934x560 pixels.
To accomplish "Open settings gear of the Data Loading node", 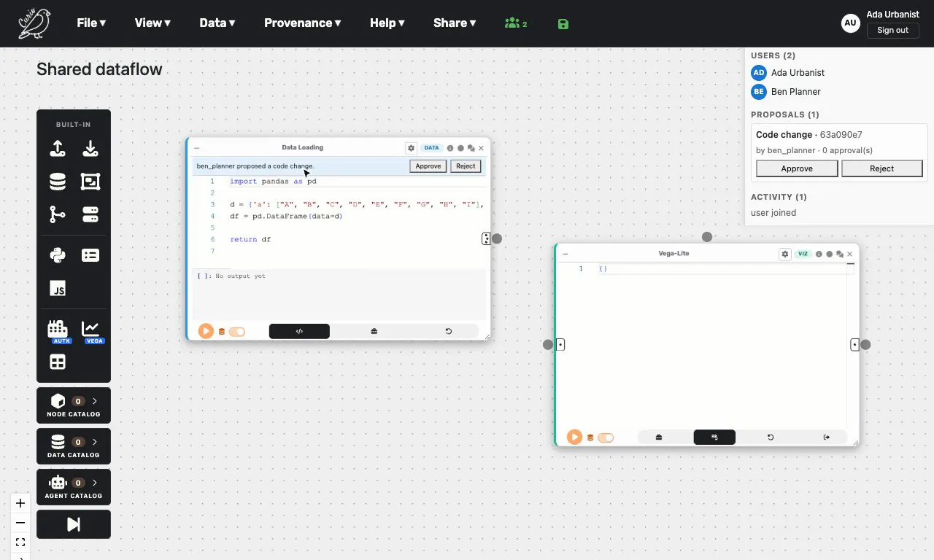I will pos(411,148).
